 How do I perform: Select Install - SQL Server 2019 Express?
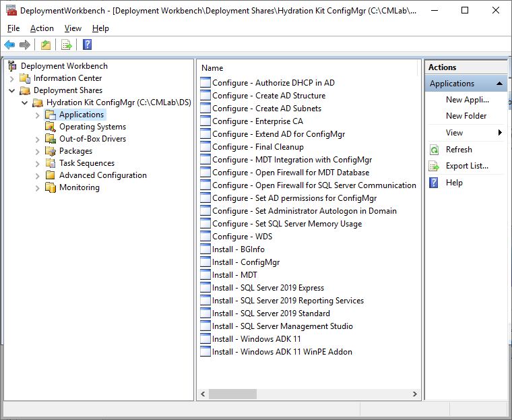[268, 288]
